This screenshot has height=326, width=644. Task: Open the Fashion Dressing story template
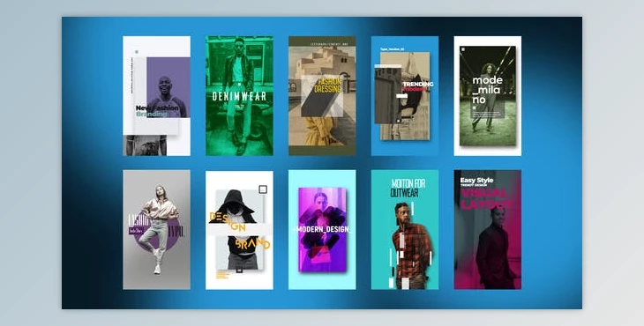coord(322,96)
